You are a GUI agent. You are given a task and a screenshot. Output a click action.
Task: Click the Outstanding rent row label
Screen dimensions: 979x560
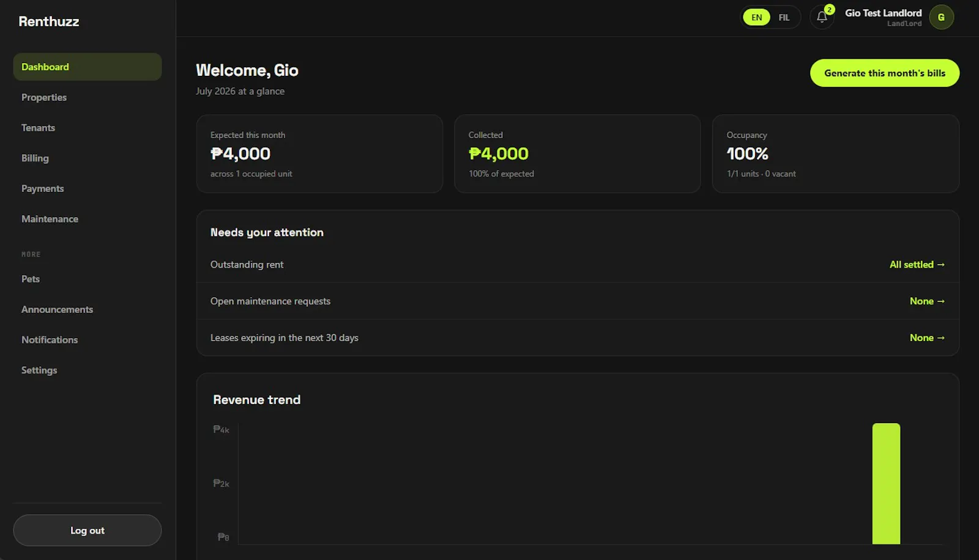coord(247,265)
